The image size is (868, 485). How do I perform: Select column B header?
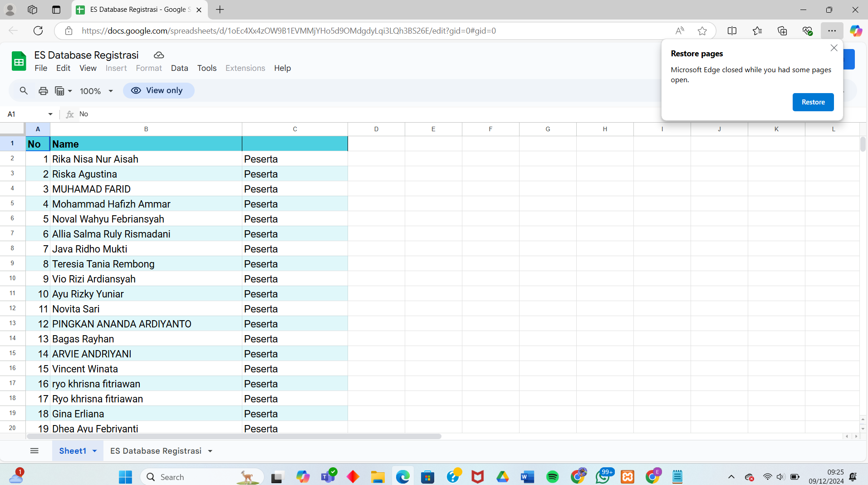click(146, 129)
